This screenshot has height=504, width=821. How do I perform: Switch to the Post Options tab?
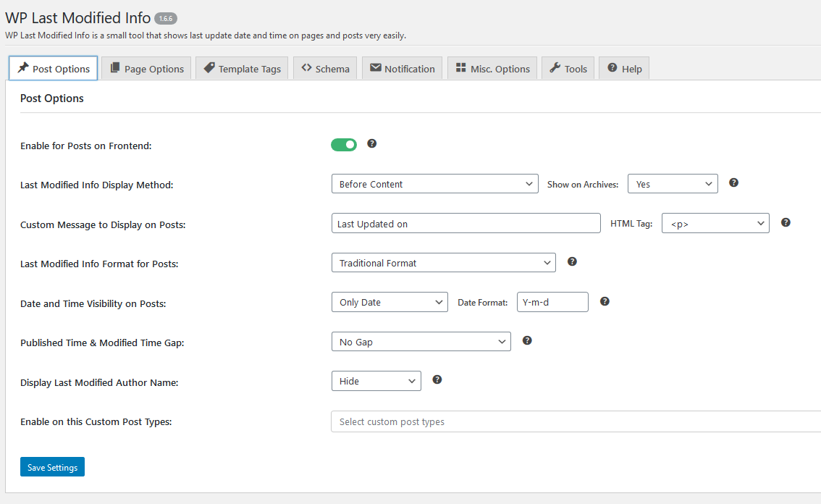tap(53, 69)
